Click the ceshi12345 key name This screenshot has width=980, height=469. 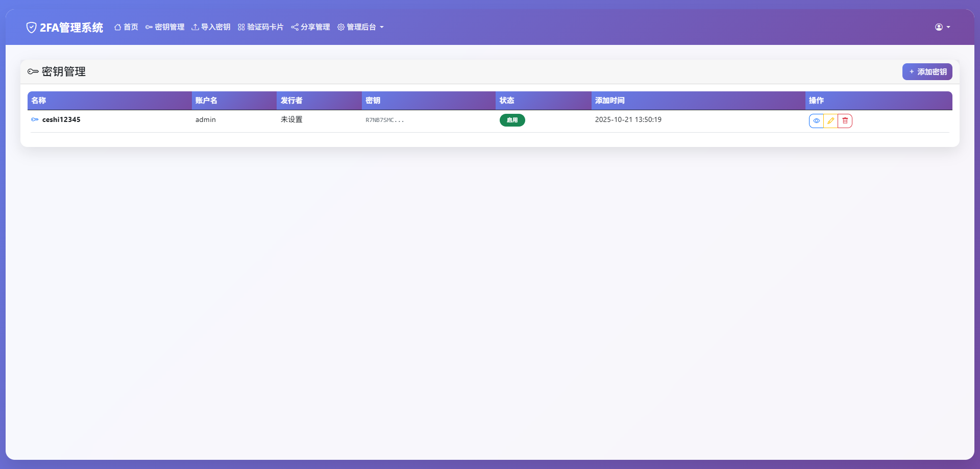(x=61, y=119)
